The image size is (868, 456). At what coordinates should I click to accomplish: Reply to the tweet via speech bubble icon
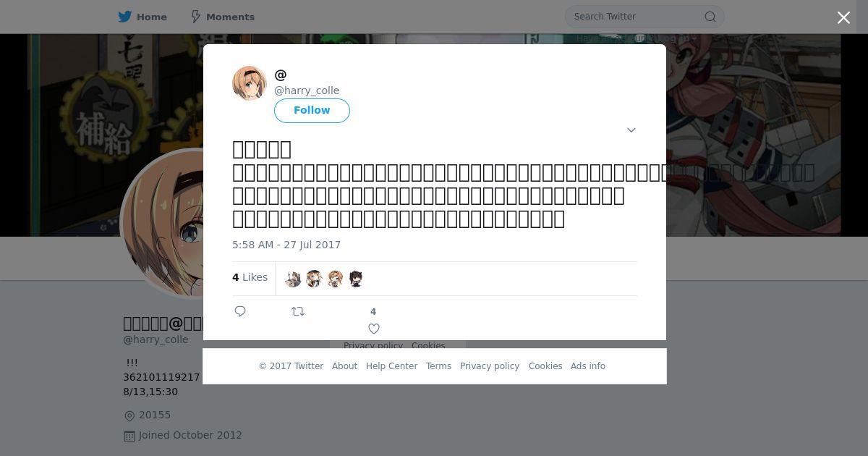pos(240,311)
